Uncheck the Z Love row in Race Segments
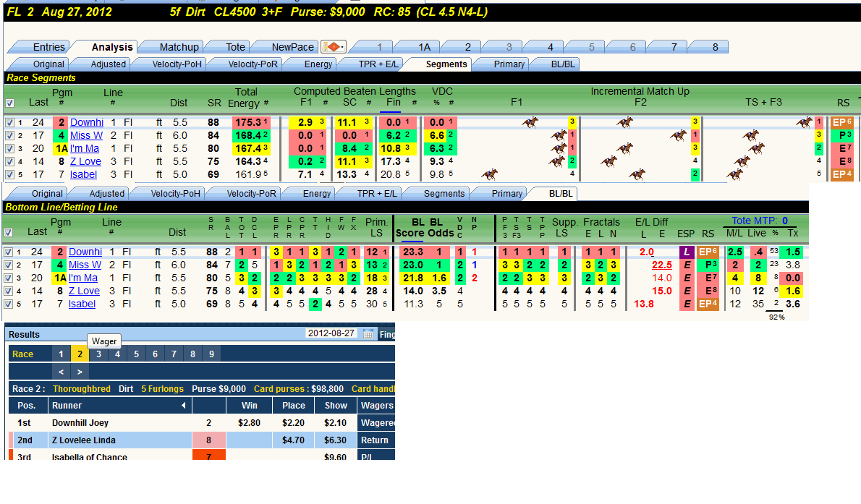This screenshot has height=504, width=861. [9, 161]
